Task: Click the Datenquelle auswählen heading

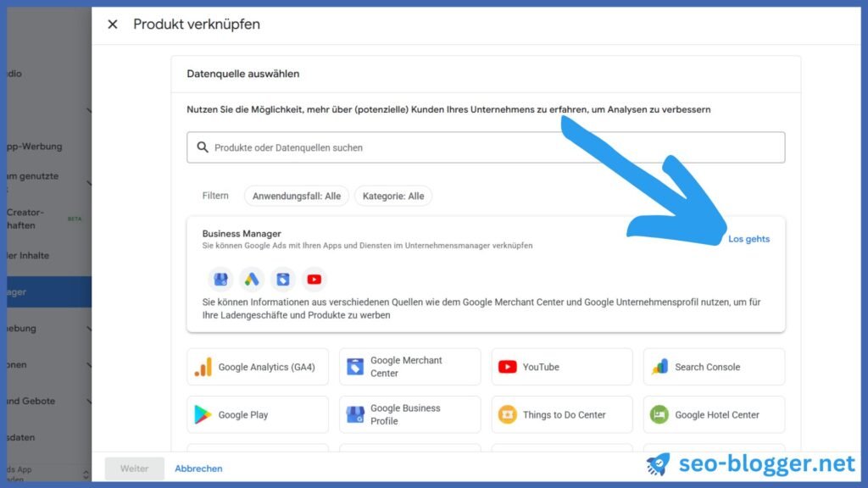Action: pos(243,74)
